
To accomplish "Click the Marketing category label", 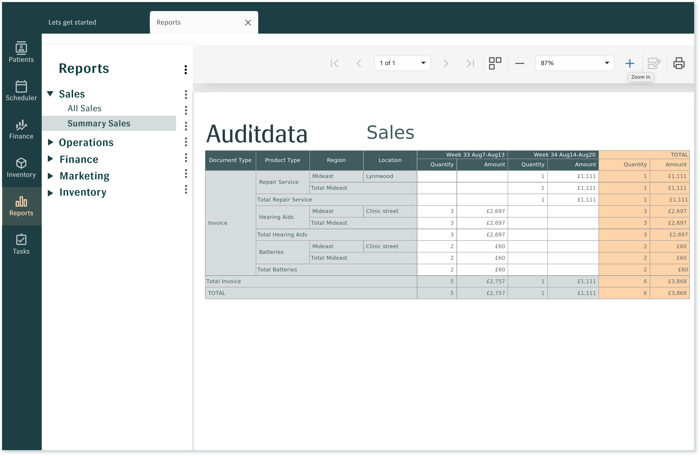I will 84,176.
